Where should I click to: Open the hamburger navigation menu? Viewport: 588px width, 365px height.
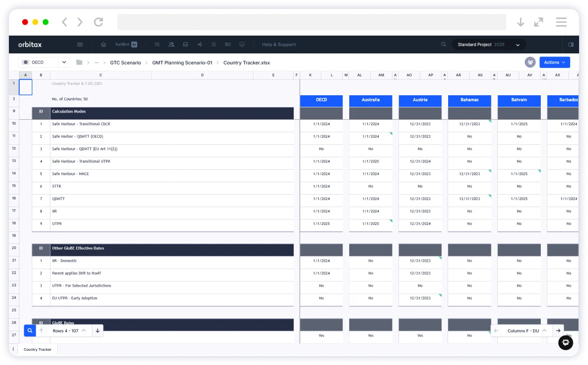click(80, 45)
